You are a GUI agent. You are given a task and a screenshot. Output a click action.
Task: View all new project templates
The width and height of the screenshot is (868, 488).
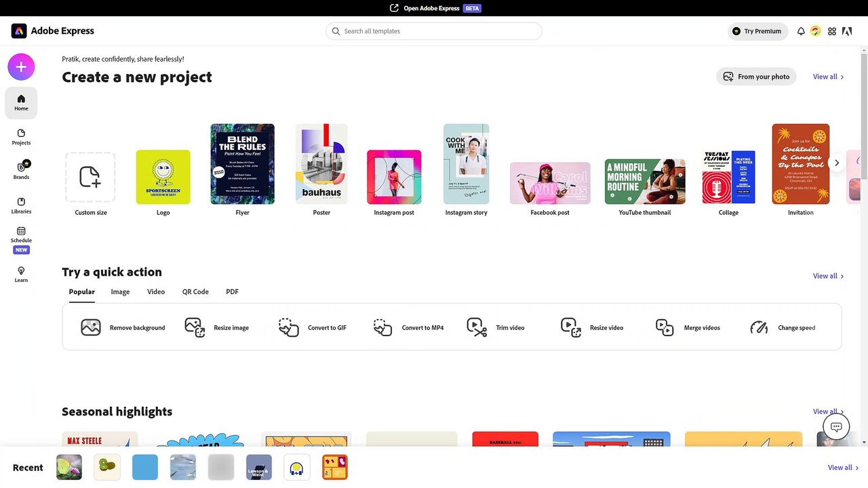[829, 77]
